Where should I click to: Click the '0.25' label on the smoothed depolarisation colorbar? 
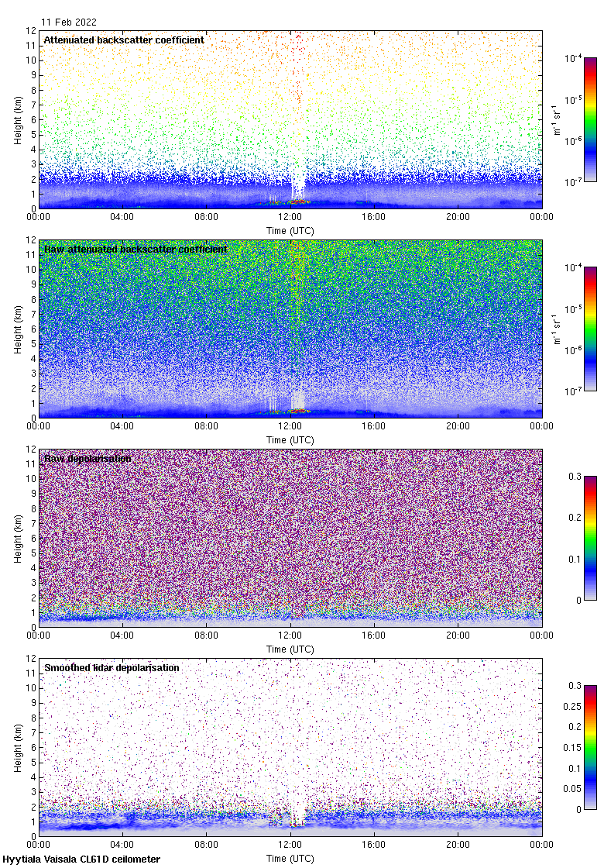click(572, 706)
